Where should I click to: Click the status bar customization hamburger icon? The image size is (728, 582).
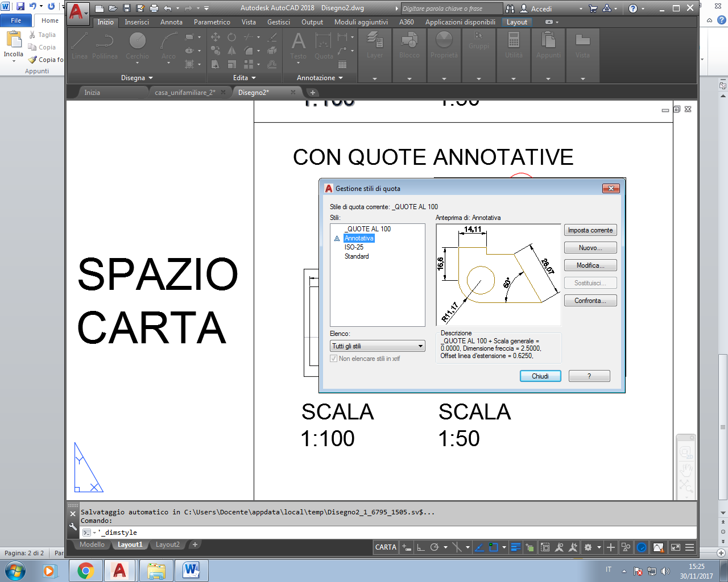click(689, 547)
